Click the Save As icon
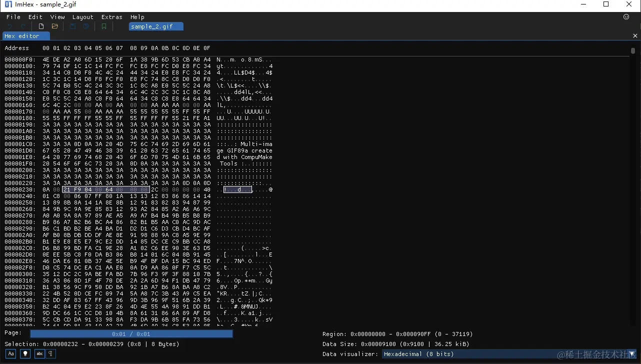 [x=86, y=26]
